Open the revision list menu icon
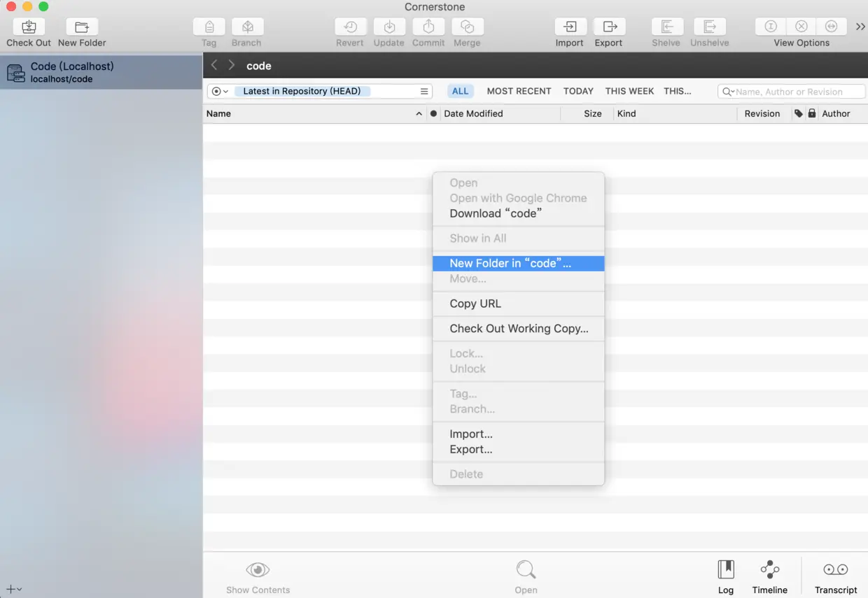This screenshot has height=598, width=868. [424, 91]
